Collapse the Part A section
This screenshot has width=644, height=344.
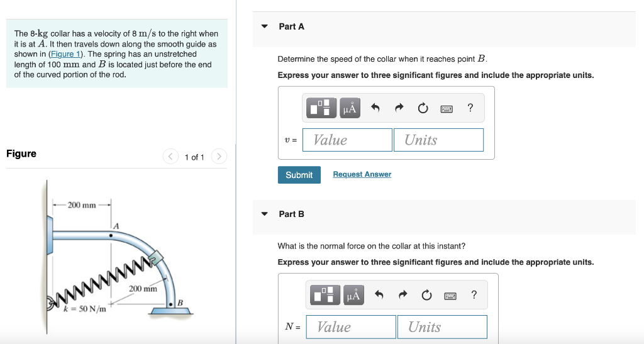click(265, 26)
